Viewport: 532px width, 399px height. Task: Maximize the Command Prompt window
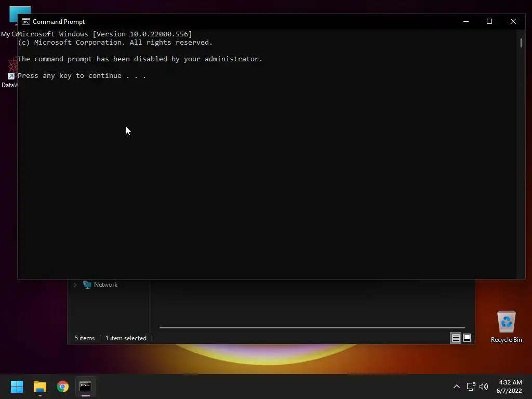[x=489, y=21]
